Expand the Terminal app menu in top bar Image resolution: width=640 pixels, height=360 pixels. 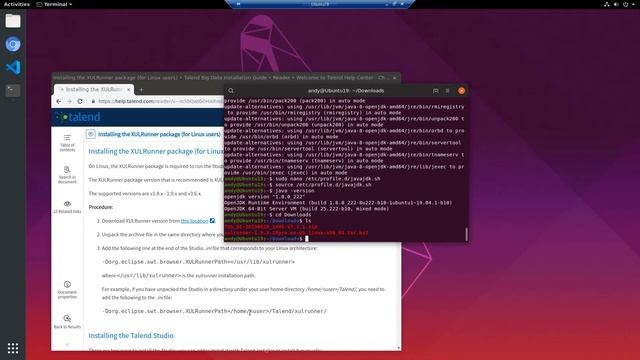pyautogui.click(x=54, y=4)
